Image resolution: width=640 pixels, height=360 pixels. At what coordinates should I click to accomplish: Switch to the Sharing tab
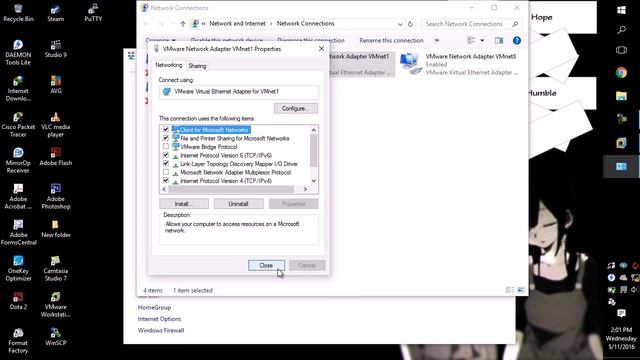pyautogui.click(x=197, y=66)
